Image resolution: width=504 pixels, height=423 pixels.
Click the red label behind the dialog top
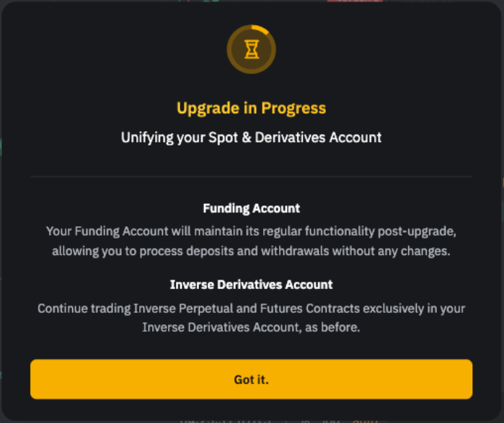point(355,1)
